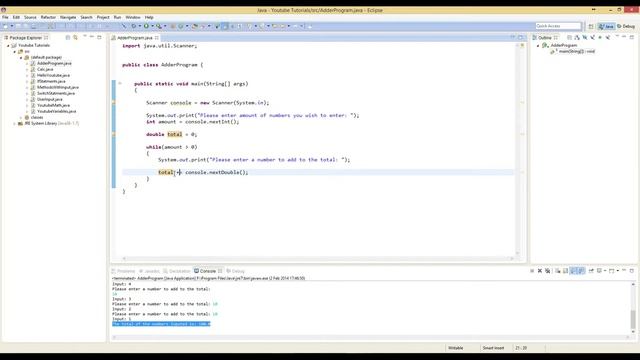Open the Window menu
Image resolution: width=640 pixels, height=360 pixels.
[133, 18]
